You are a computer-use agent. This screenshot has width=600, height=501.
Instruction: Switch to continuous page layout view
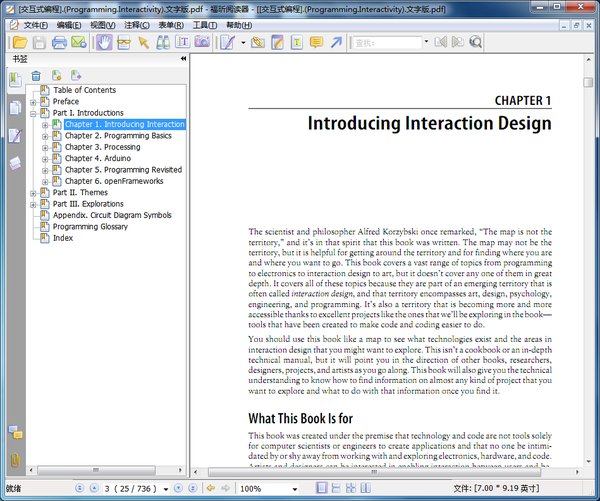pos(337,488)
